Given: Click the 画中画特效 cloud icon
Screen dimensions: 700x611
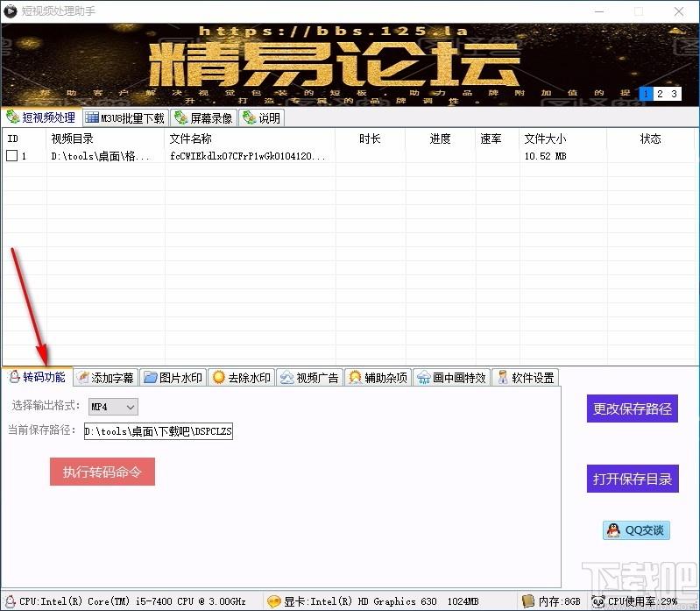Looking at the screenshot, I should (x=424, y=379).
